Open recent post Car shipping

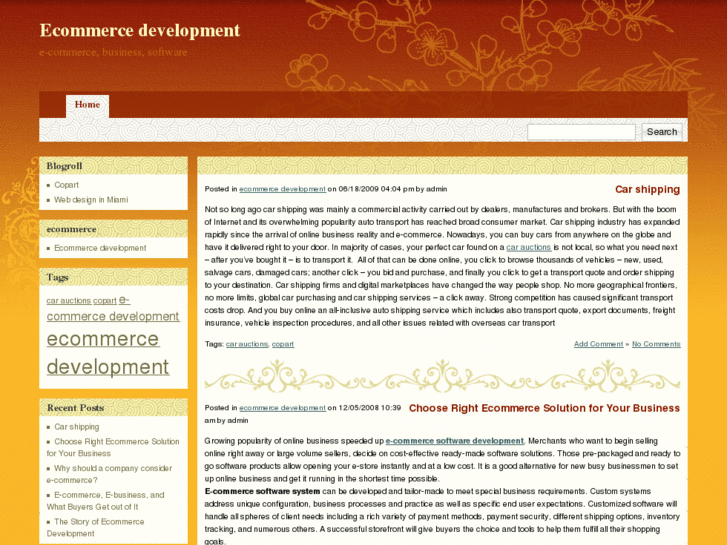pyautogui.click(x=77, y=427)
